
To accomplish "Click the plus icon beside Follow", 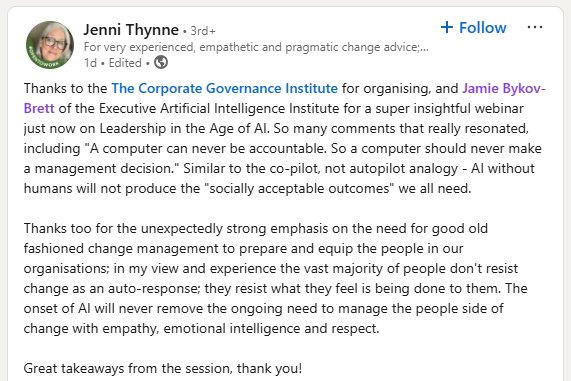I will 447,27.
